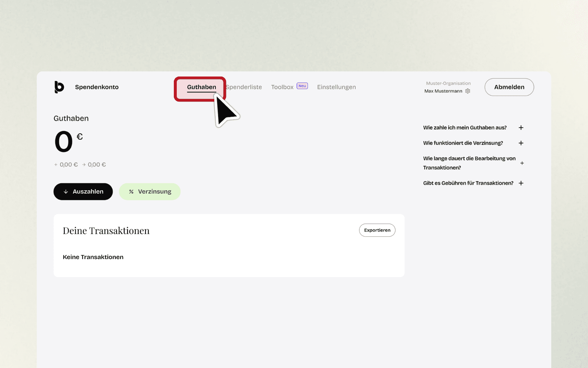
Task: Expand 'Wie zahle ich mein Guthaben aus?'
Action: pos(473,128)
